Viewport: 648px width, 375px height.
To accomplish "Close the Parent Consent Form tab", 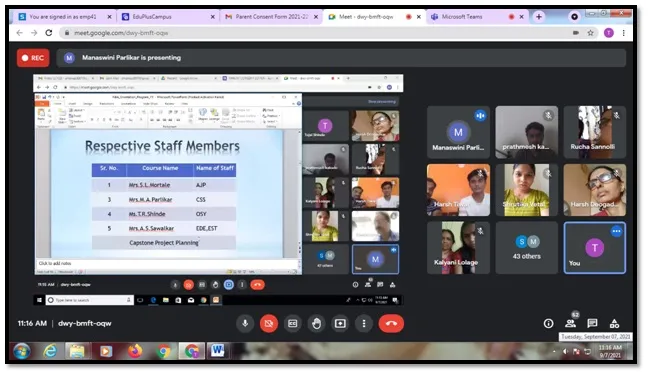I will pyautogui.click(x=316, y=17).
